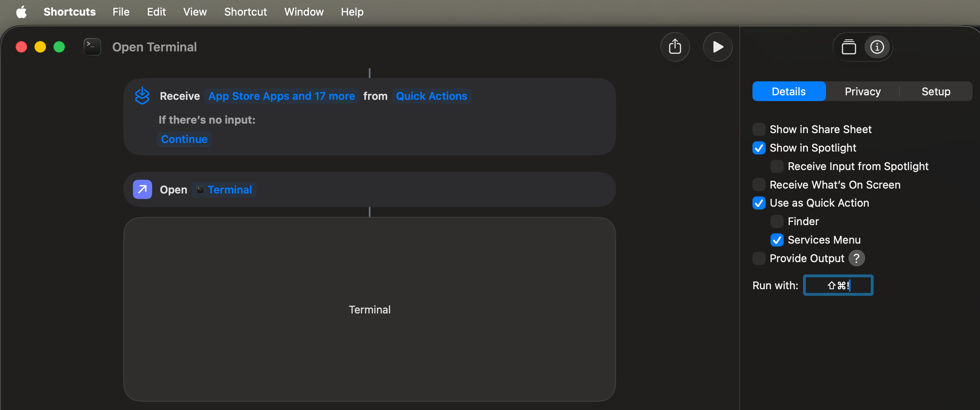The image size is (980, 410).
Task: Open the Window menu
Action: 304,12
